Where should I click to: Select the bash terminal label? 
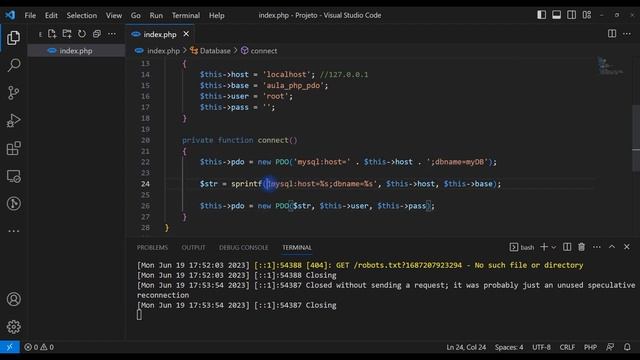522,247
